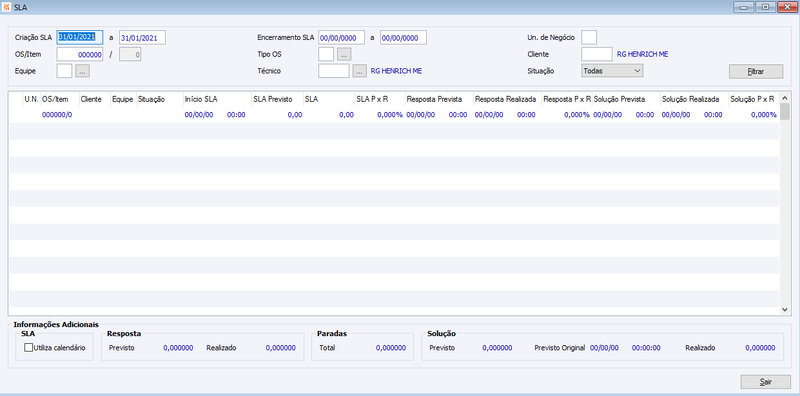Screen dimensions: 800x396
Task: Close the SLA window
Action: (787, 7)
